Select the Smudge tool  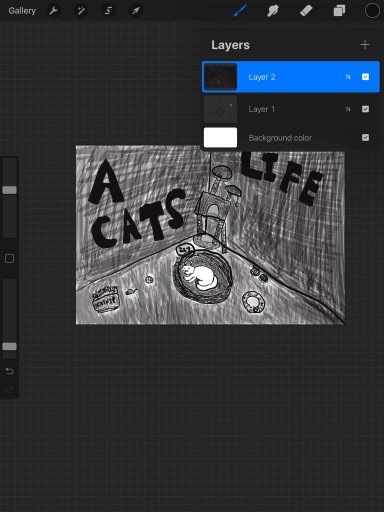(273, 11)
